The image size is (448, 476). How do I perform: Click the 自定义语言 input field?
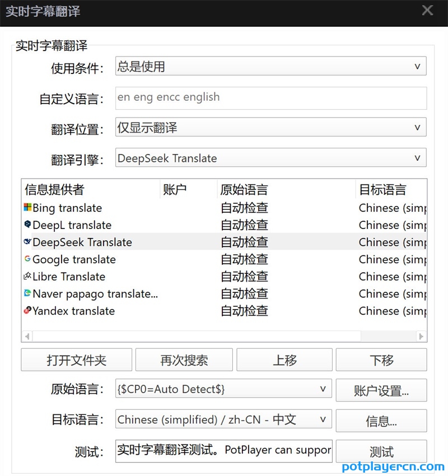[270, 98]
